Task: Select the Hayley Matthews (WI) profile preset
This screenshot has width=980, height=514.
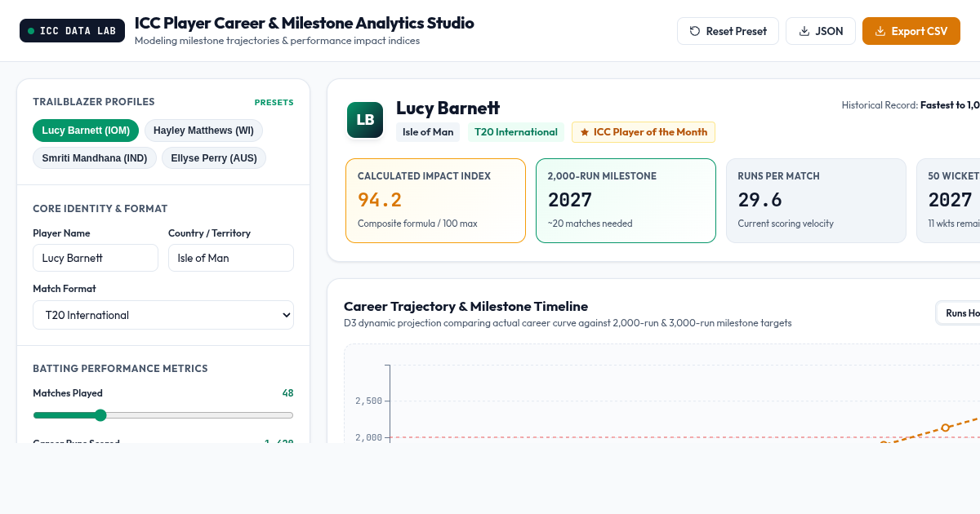Action: tap(203, 131)
